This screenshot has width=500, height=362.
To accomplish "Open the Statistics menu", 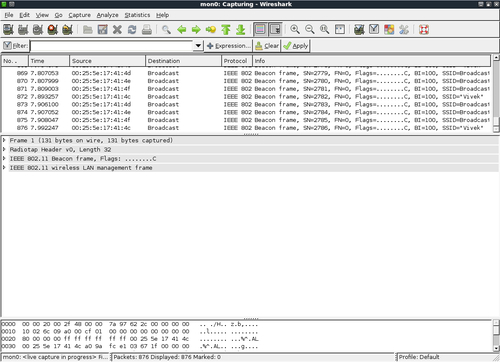I will click(137, 15).
